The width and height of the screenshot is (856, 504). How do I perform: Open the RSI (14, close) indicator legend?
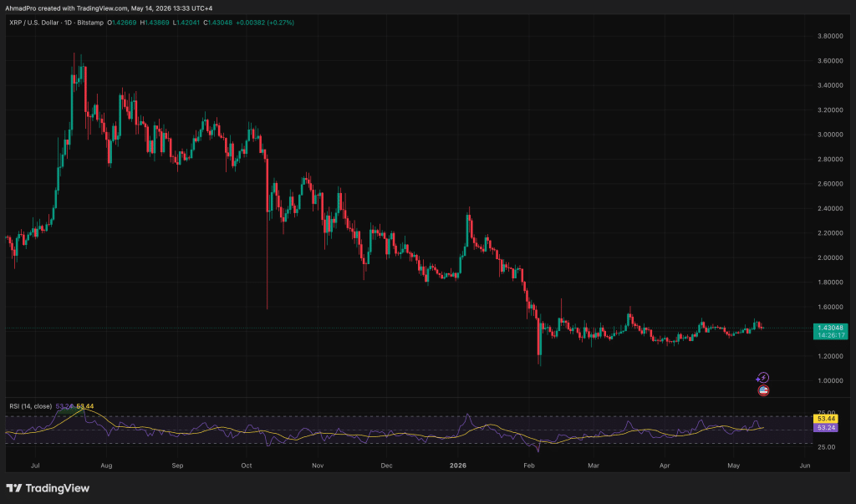click(x=31, y=406)
